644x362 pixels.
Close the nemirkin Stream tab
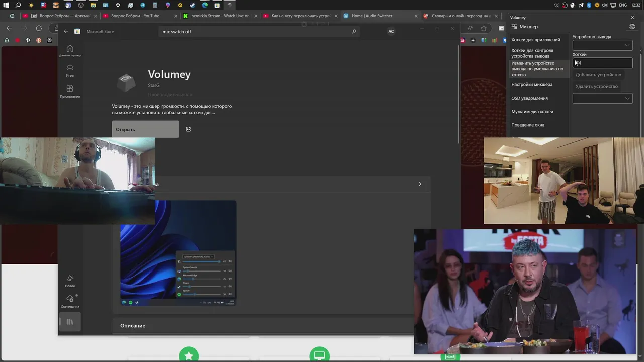(256, 16)
